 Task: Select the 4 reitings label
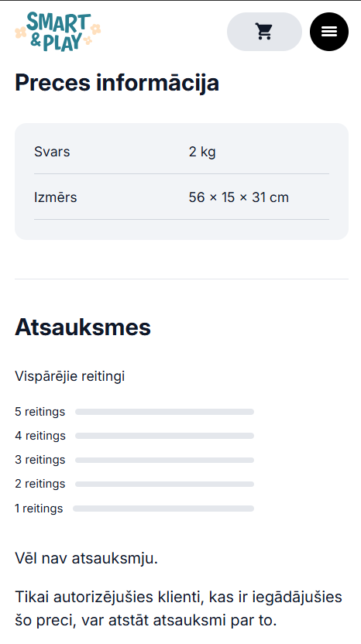pyautogui.click(x=40, y=436)
